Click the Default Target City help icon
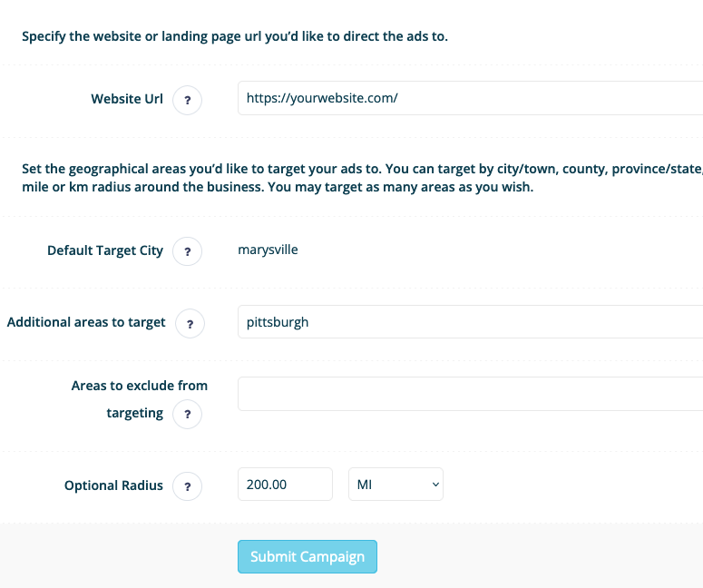Image resolution: width=703 pixels, height=588 pixels. pos(188,251)
